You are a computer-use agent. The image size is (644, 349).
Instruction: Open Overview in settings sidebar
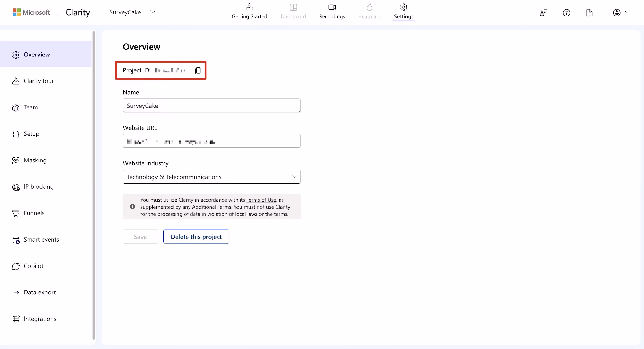coord(46,54)
